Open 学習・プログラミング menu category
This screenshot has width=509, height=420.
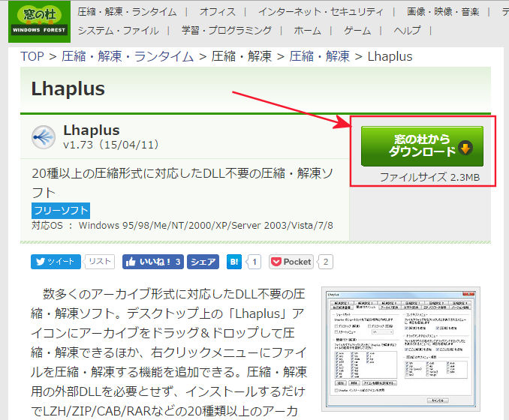coord(227,31)
